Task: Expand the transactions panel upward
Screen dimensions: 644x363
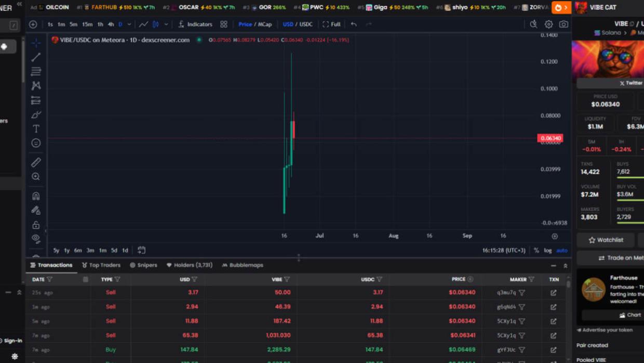Action: [566, 266]
